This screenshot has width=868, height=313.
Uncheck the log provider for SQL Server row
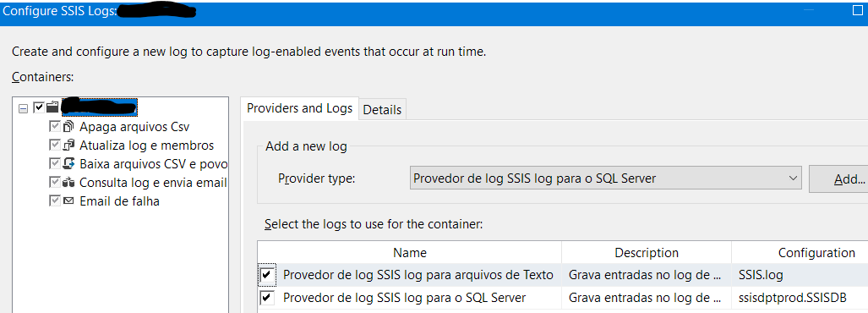pos(267,298)
